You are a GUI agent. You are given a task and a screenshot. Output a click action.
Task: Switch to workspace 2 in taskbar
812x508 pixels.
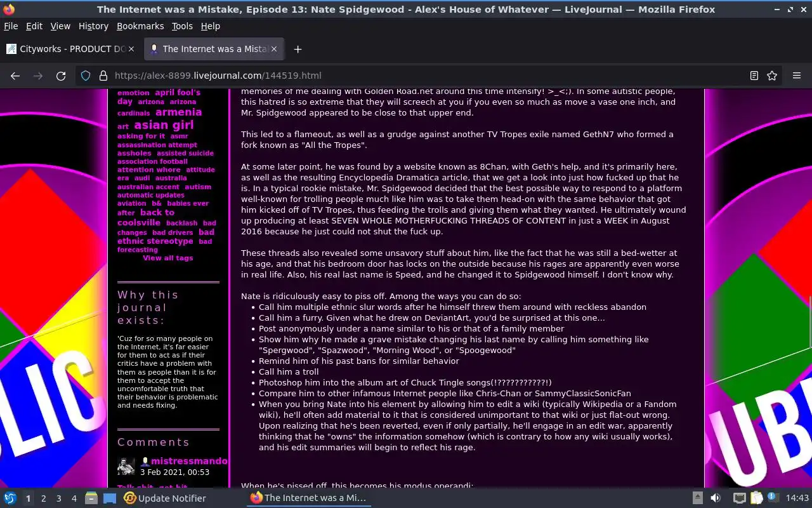point(43,498)
